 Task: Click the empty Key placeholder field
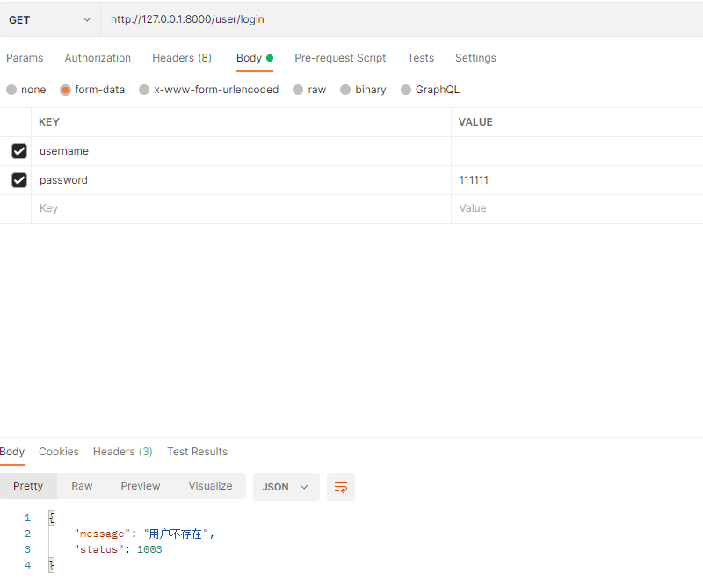[x=241, y=208]
